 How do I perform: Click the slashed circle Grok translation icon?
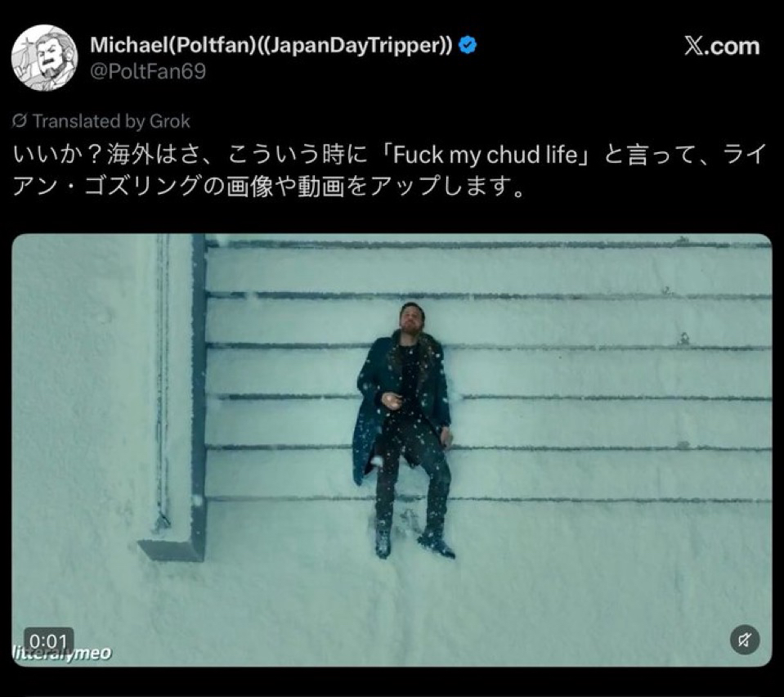pyautogui.click(x=19, y=121)
